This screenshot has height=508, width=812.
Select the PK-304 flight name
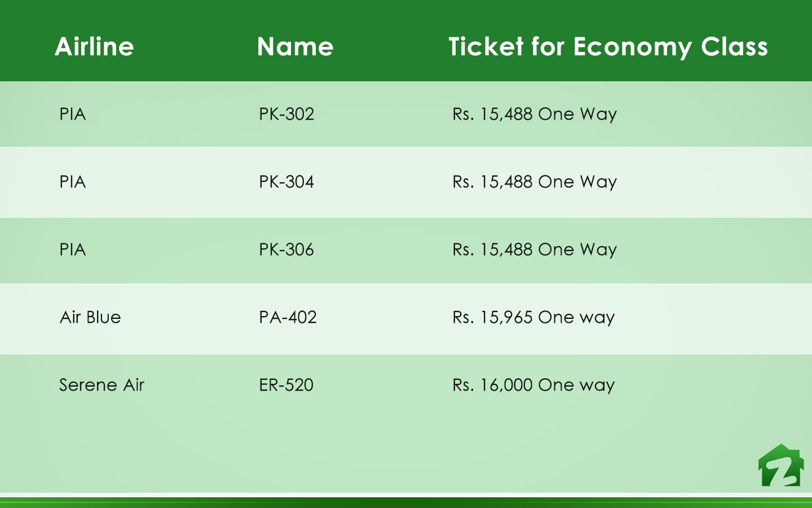[x=286, y=182]
